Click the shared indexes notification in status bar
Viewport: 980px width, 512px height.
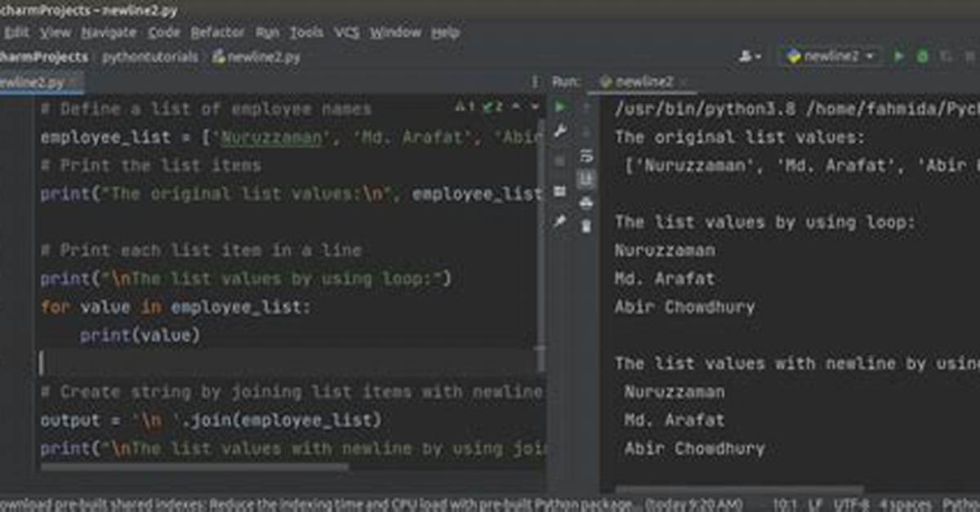click(x=372, y=504)
